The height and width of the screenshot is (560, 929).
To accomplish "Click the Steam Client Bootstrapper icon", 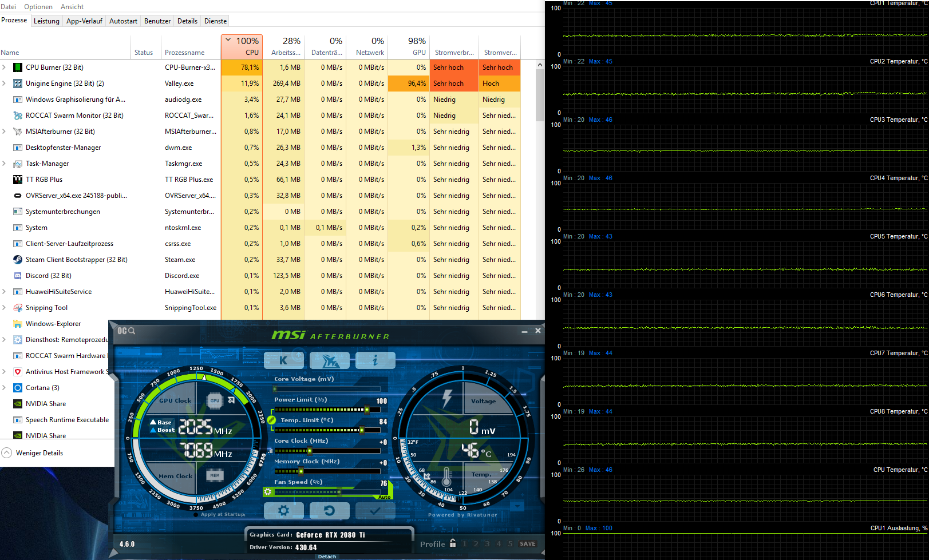I will [x=18, y=260].
